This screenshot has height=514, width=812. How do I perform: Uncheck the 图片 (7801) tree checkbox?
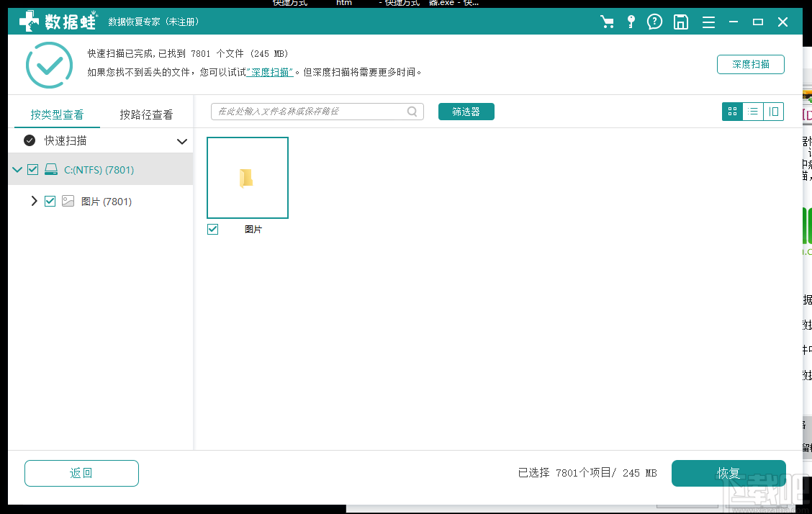(x=50, y=201)
